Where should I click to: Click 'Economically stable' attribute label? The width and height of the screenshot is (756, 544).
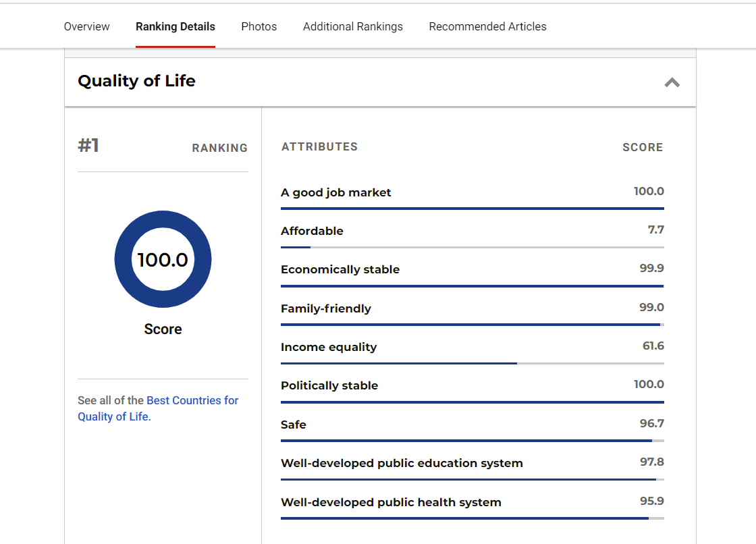(340, 269)
